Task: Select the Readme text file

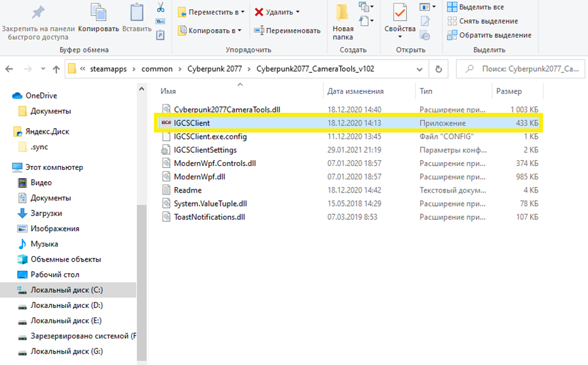Action: point(188,190)
